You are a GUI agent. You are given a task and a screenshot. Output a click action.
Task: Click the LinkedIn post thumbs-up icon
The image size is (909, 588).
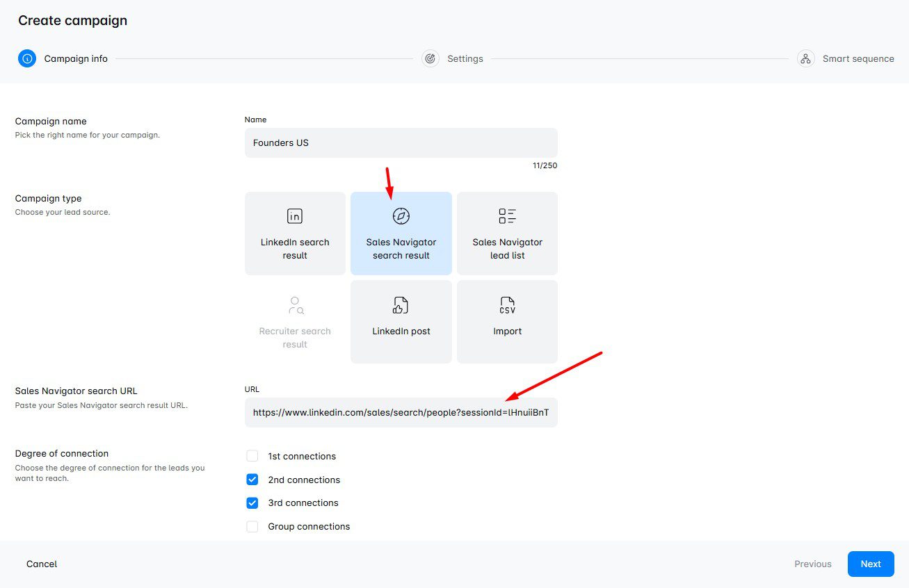(x=401, y=305)
